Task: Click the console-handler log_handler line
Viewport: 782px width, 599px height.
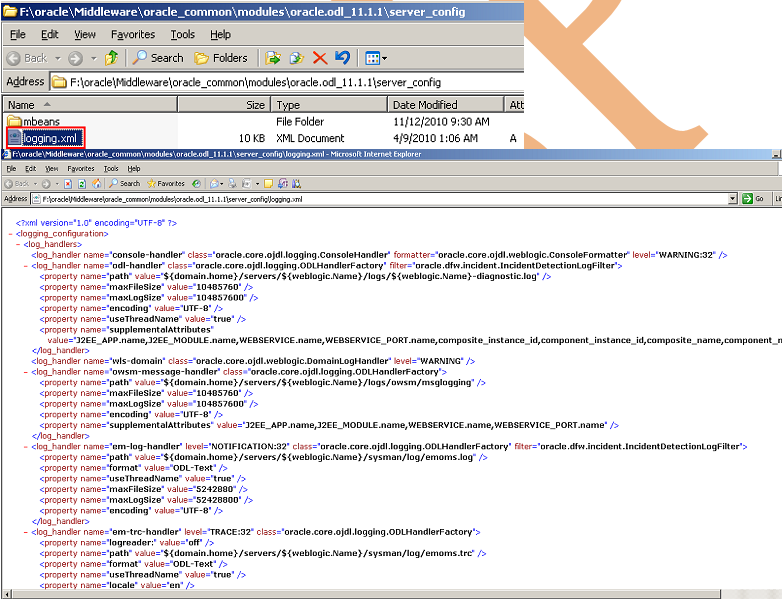Action: click(379, 255)
